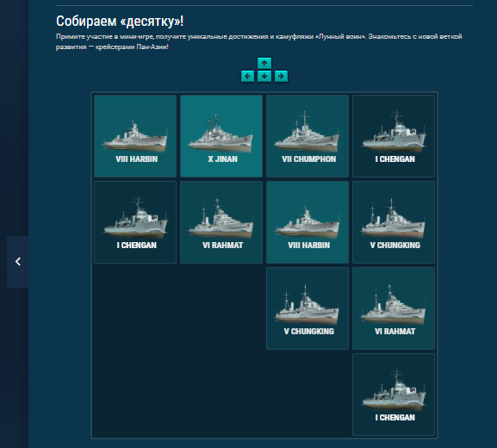Click V CHUNGKING tile in second row
The height and width of the screenshot is (448, 497).
394,222
